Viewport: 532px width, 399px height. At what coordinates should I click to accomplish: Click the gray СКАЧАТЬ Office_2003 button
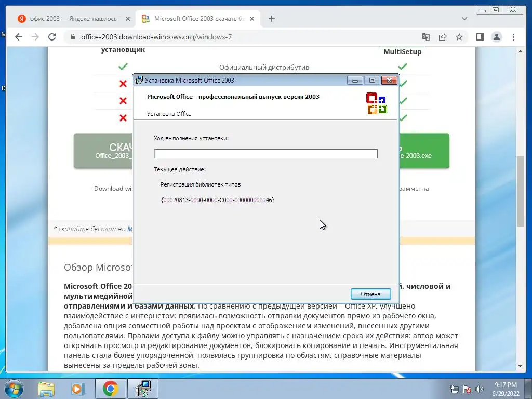[x=103, y=151]
